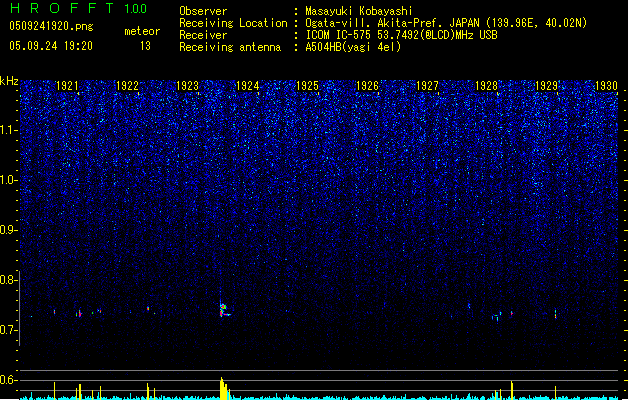
Task: Click the receiver text ICOM IC-575
Action: pos(339,35)
